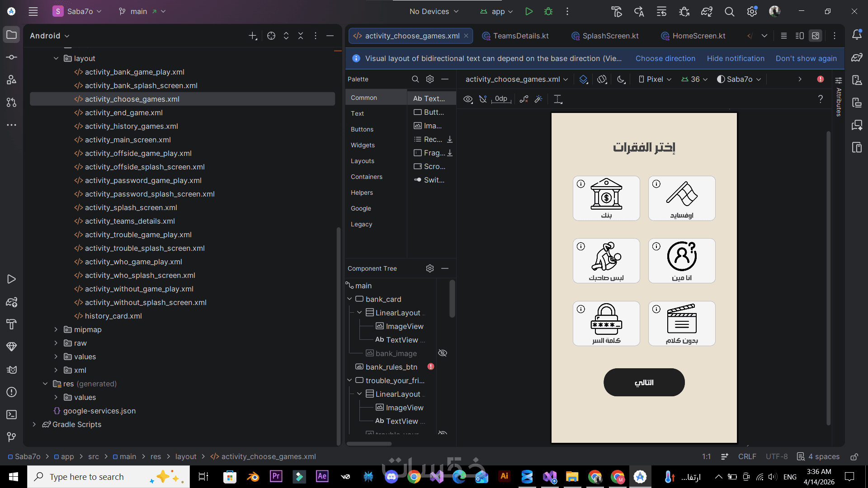868x488 pixels.
Task: Open the Palette search icon
Action: 415,79
